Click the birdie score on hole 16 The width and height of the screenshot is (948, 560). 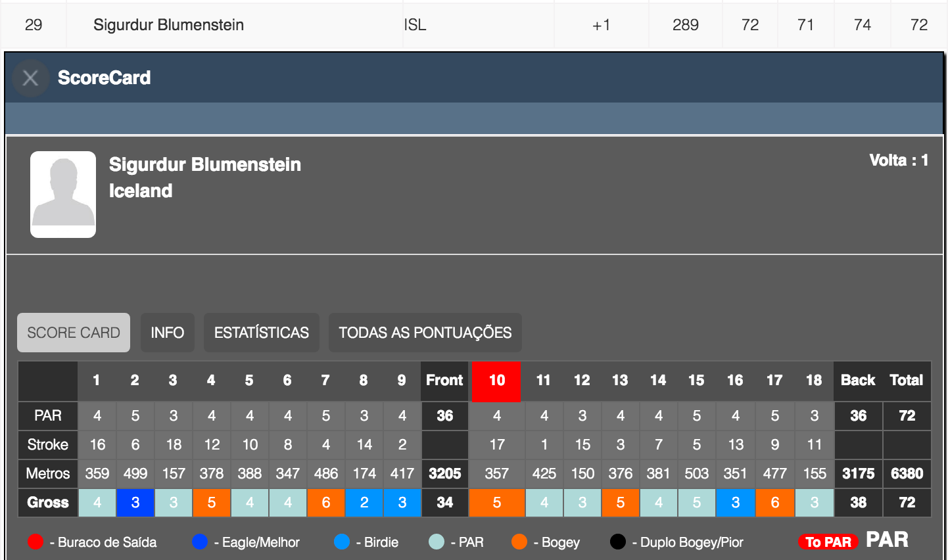[736, 503]
